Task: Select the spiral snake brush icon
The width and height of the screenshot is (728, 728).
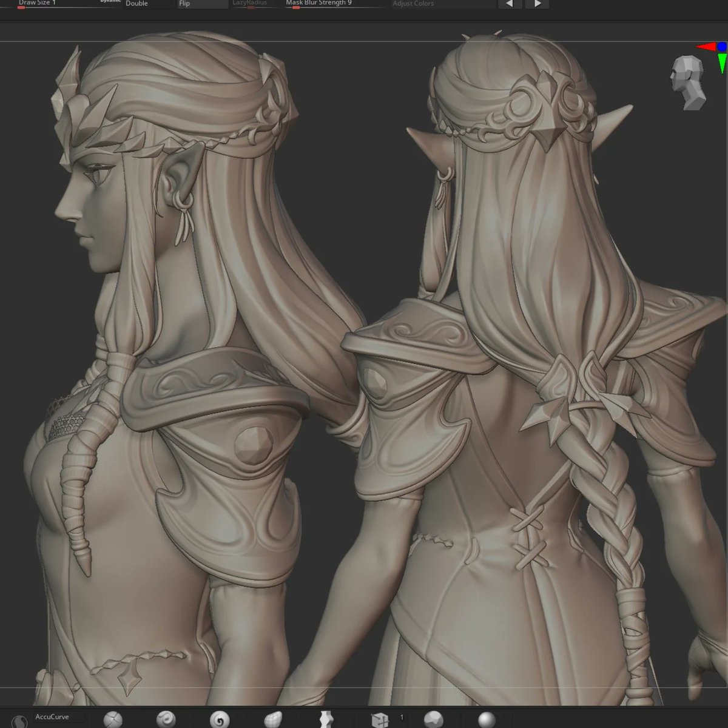Action: point(220,720)
